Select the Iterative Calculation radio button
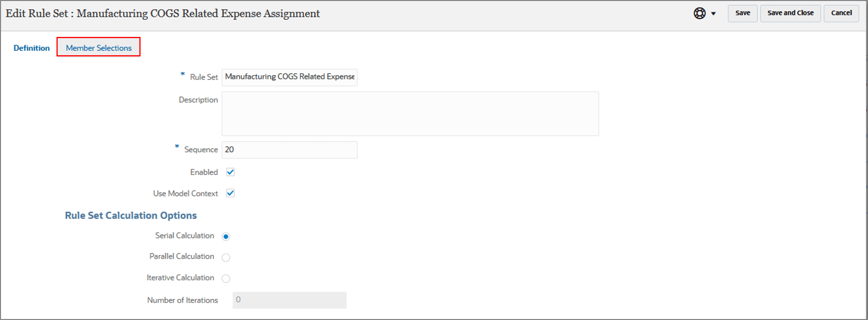This screenshot has height=320, width=868. (x=226, y=279)
